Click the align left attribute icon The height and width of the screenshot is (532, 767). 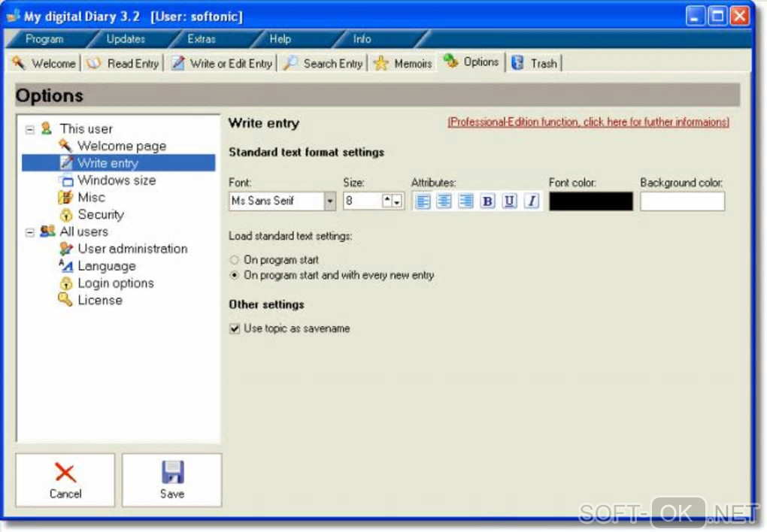point(423,201)
